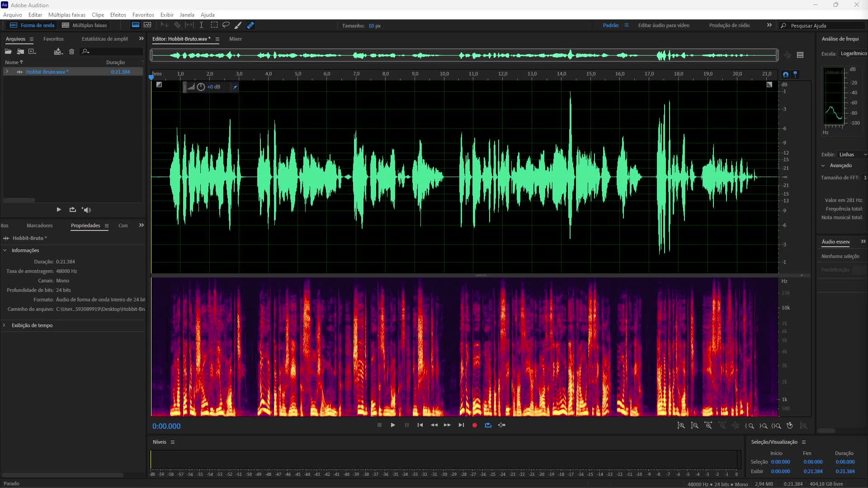Click Zoom In at In Point icon

tap(749, 426)
